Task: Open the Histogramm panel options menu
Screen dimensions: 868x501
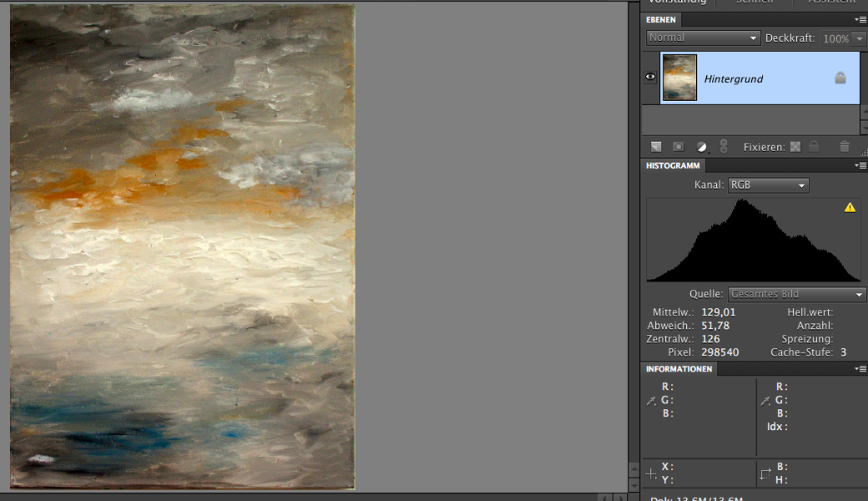Action: 860,165
